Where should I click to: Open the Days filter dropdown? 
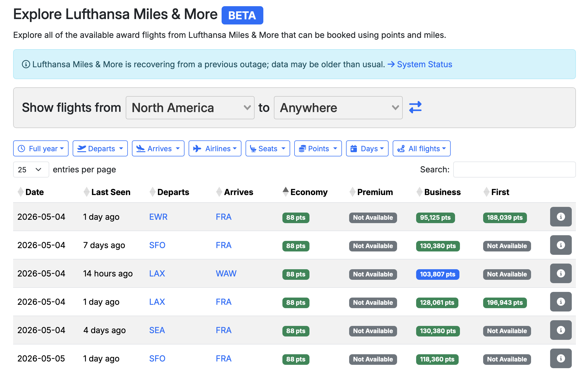367,148
